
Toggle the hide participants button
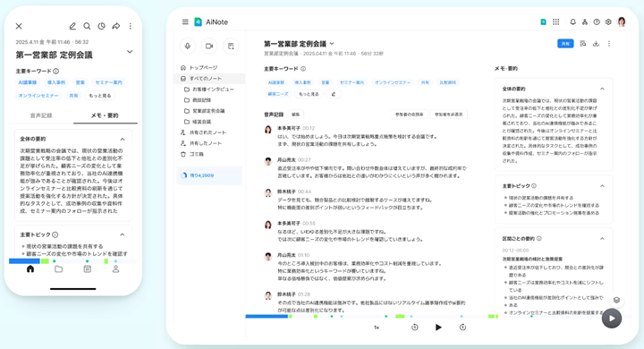[448, 115]
